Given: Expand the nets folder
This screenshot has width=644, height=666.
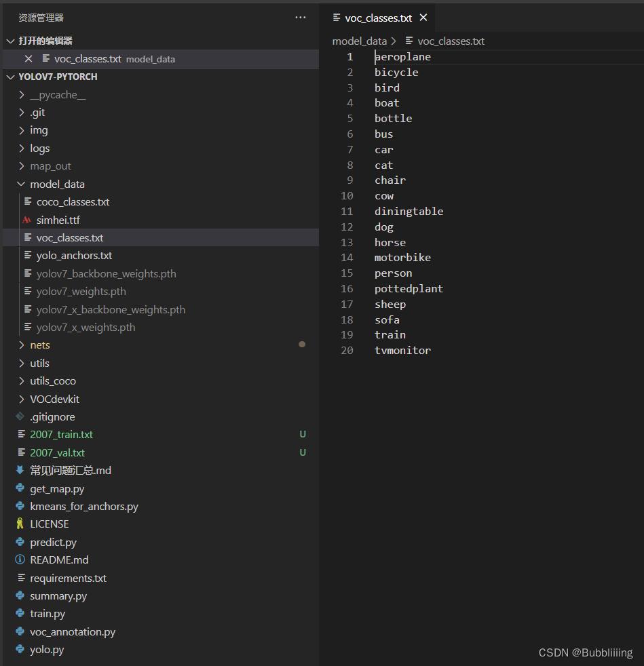Looking at the screenshot, I should coord(22,345).
